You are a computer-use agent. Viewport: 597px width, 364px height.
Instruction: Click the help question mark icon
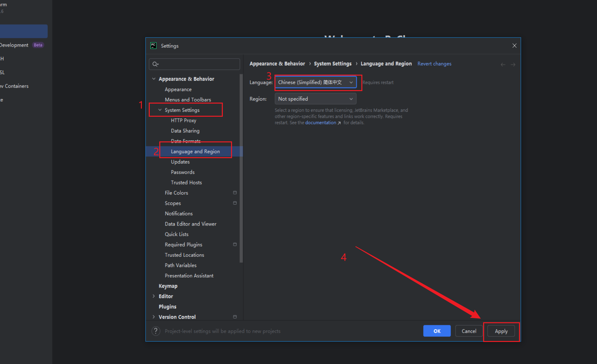pos(156,331)
